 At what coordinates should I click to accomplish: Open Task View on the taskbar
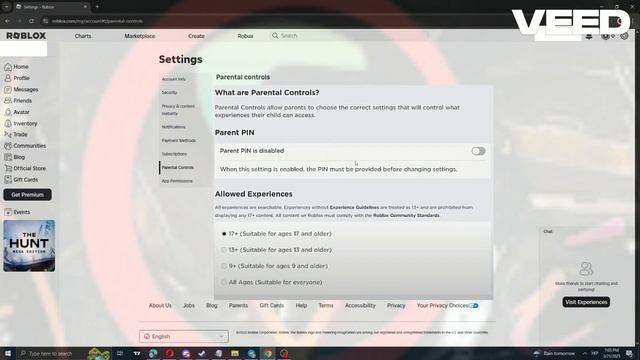pos(120,353)
